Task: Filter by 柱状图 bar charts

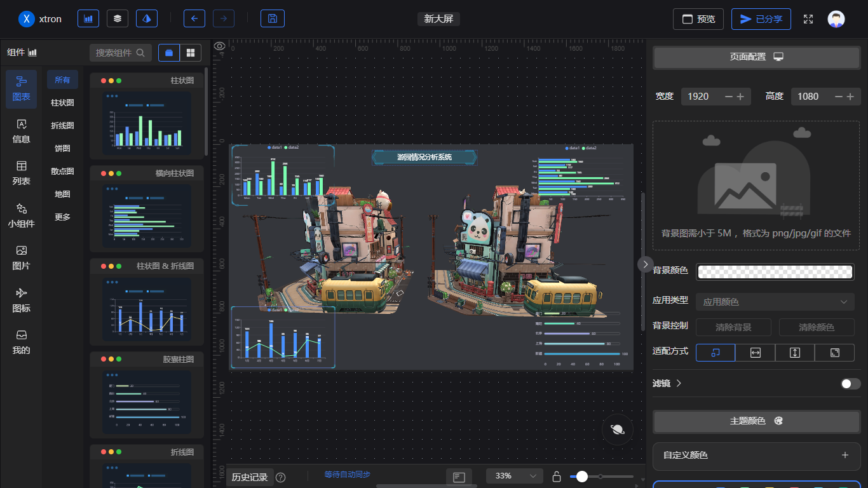Action: [x=62, y=102]
